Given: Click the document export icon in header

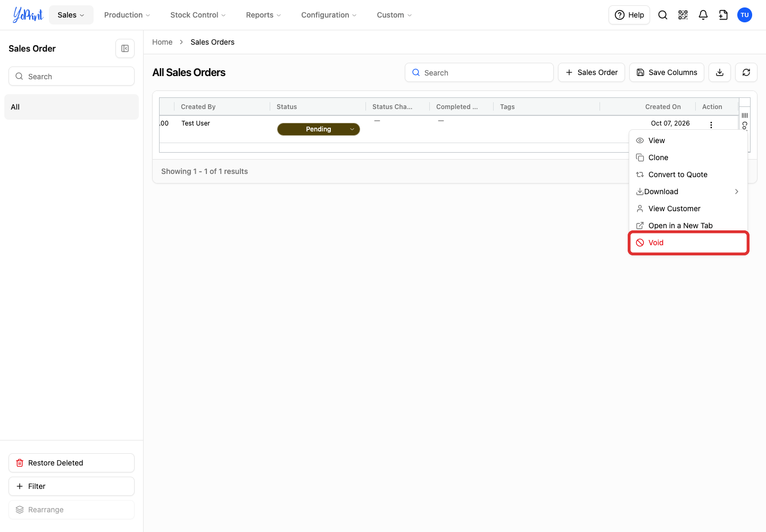Looking at the screenshot, I should 723,15.
